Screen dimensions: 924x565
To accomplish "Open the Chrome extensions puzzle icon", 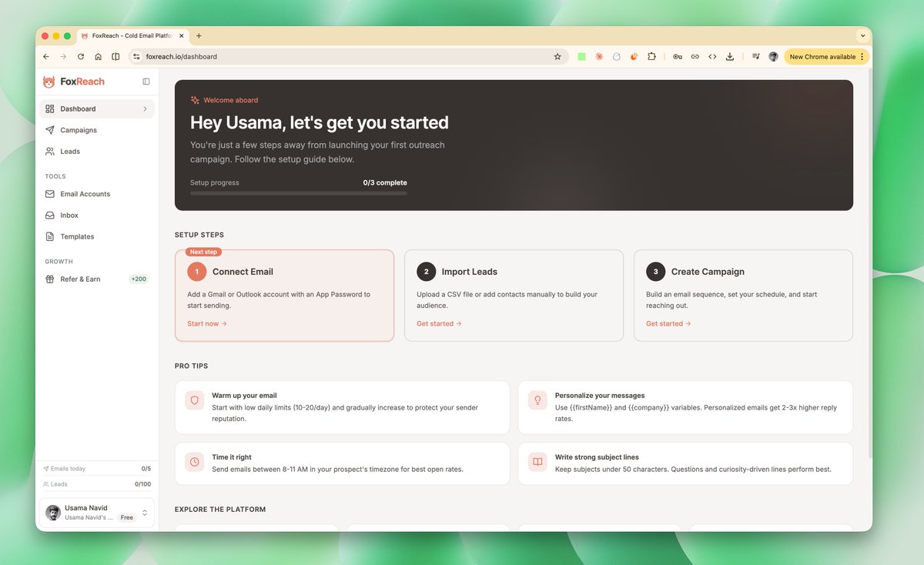I will [x=652, y=57].
